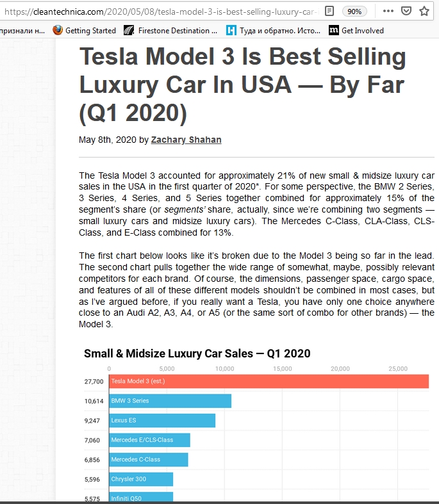Screen dimensions: 439x504
Task: Save page to Pocket icon
Action: pyautogui.click(x=406, y=12)
